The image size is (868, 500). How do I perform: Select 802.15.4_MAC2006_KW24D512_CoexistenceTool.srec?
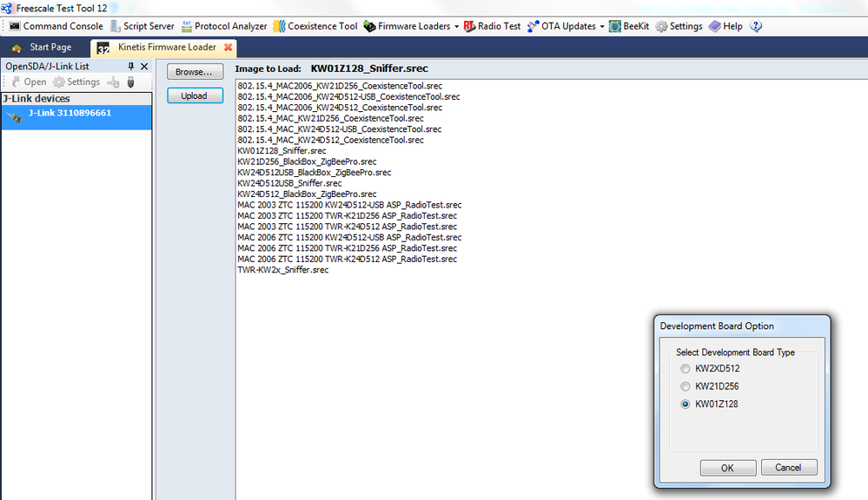tap(340, 108)
